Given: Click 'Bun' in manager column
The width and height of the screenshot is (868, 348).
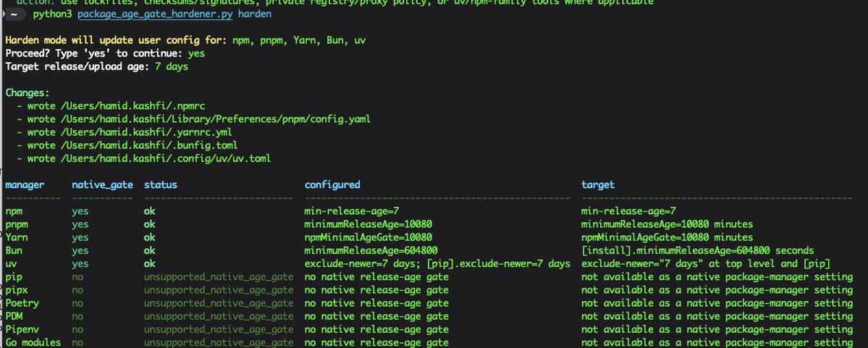Looking at the screenshot, I should [x=14, y=250].
